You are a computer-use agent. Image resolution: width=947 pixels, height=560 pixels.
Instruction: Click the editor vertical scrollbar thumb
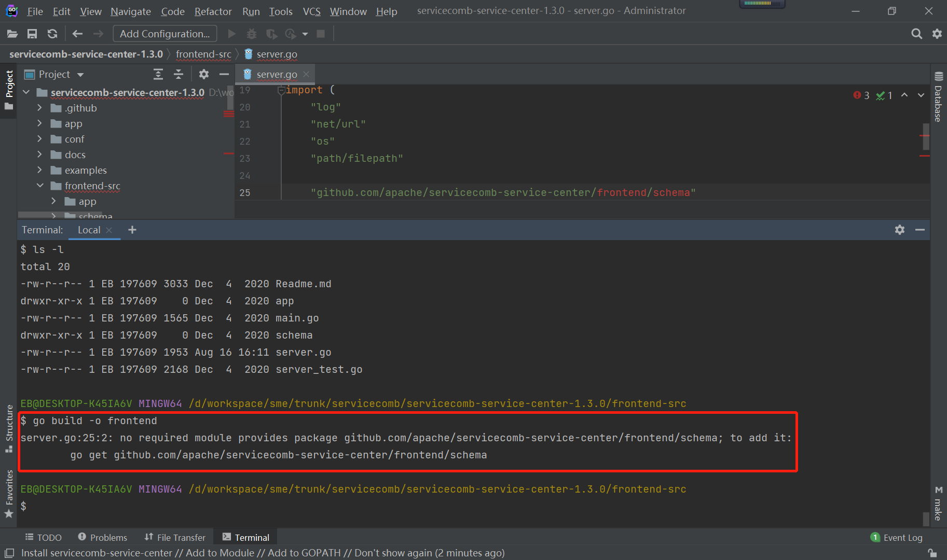(x=926, y=136)
